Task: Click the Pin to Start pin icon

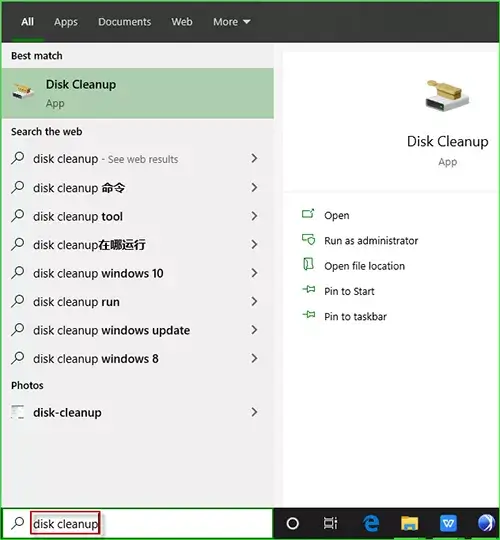Action: (x=309, y=289)
